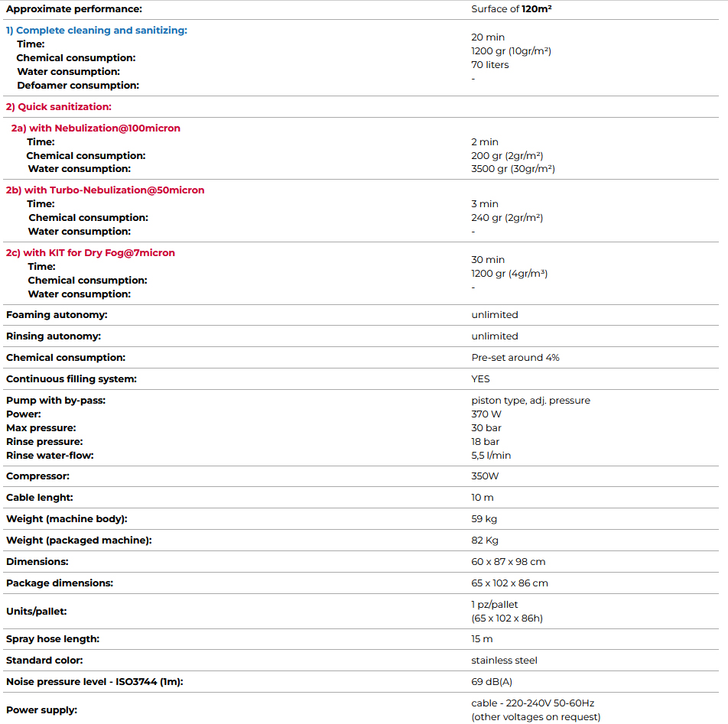Select the 'stainless steel' color value
728x724 pixels.
[505, 661]
